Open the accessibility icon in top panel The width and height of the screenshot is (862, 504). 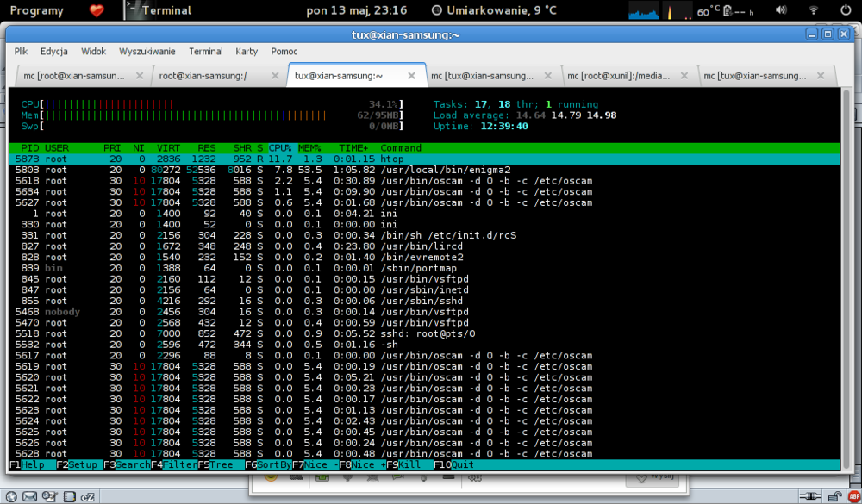(811, 11)
